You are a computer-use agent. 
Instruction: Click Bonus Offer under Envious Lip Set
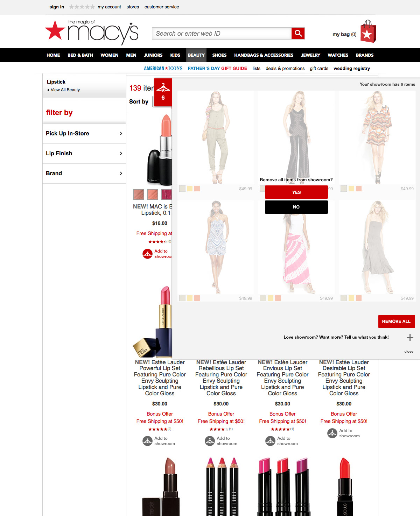282,414
